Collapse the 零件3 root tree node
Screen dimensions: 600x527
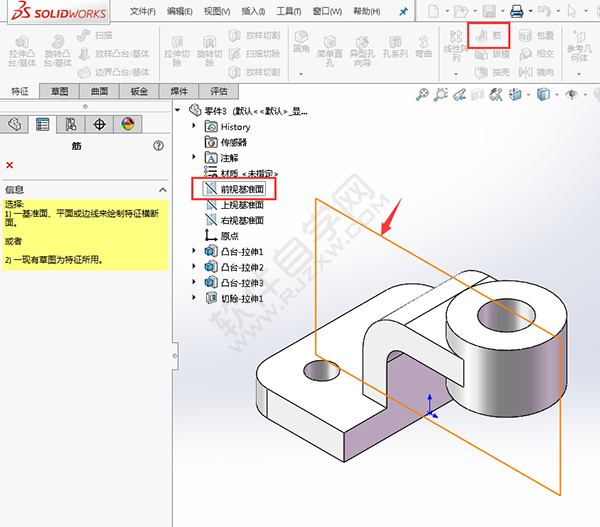click(x=178, y=110)
